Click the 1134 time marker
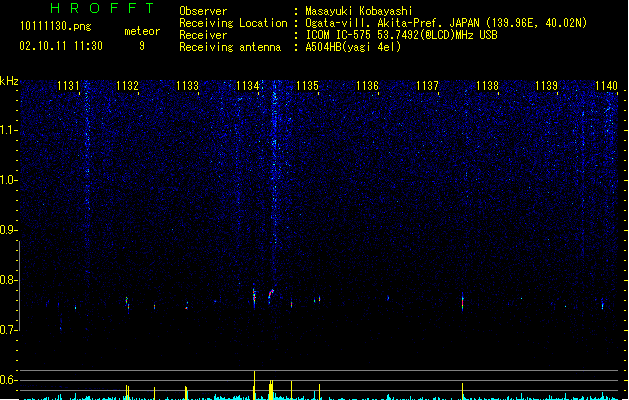Image resolution: width=629 pixels, height=400 pixels. pyautogui.click(x=248, y=86)
